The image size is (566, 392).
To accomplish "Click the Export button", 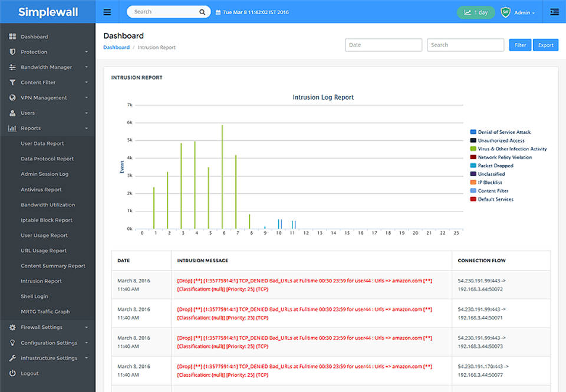I will click(545, 45).
